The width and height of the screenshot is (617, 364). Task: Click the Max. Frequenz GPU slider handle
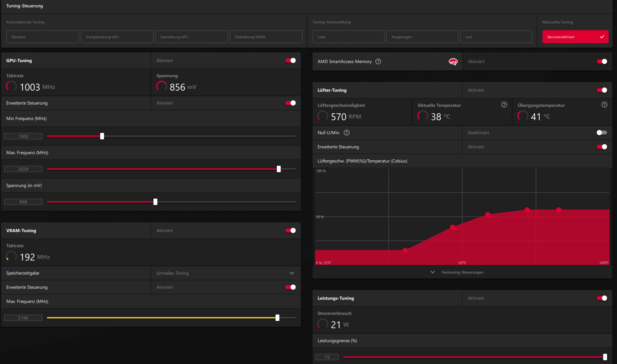[x=279, y=169]
